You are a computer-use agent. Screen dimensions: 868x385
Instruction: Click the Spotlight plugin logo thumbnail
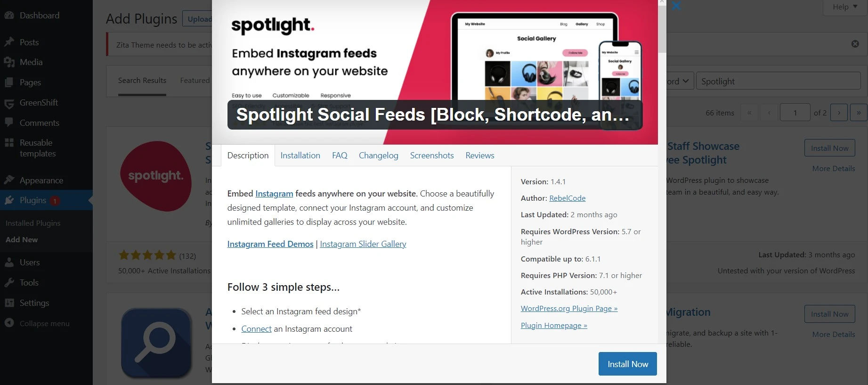click(x=156, y=176)
